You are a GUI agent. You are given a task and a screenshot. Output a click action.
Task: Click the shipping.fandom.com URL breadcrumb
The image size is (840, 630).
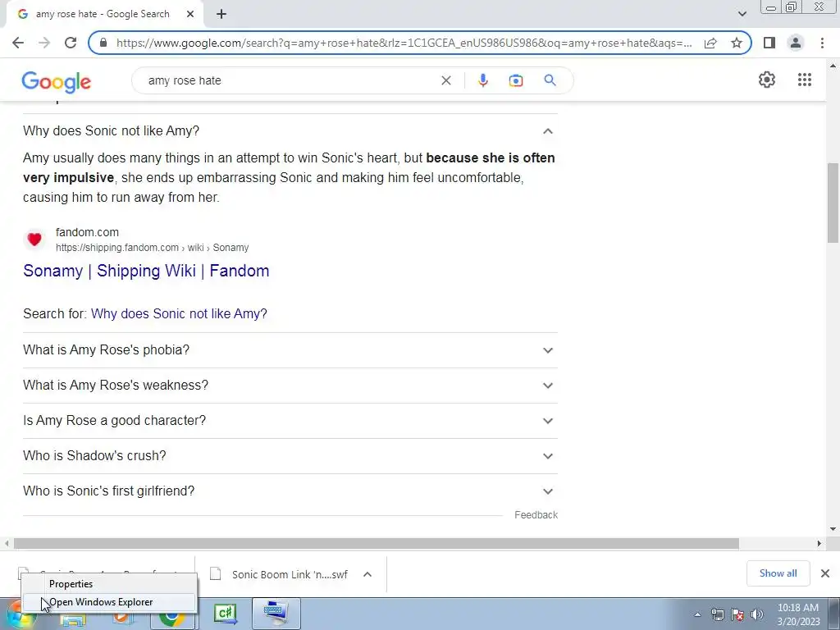coord(152,248)
